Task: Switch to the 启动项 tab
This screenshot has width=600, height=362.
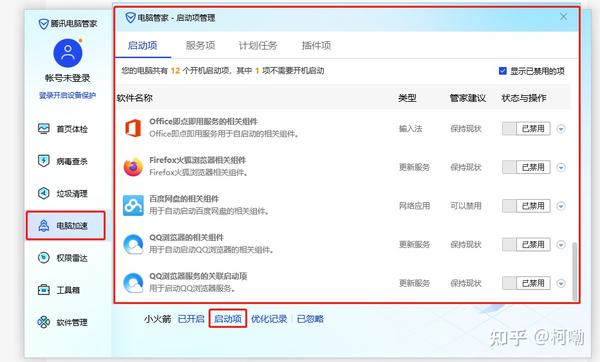Action: pos(142,46)
